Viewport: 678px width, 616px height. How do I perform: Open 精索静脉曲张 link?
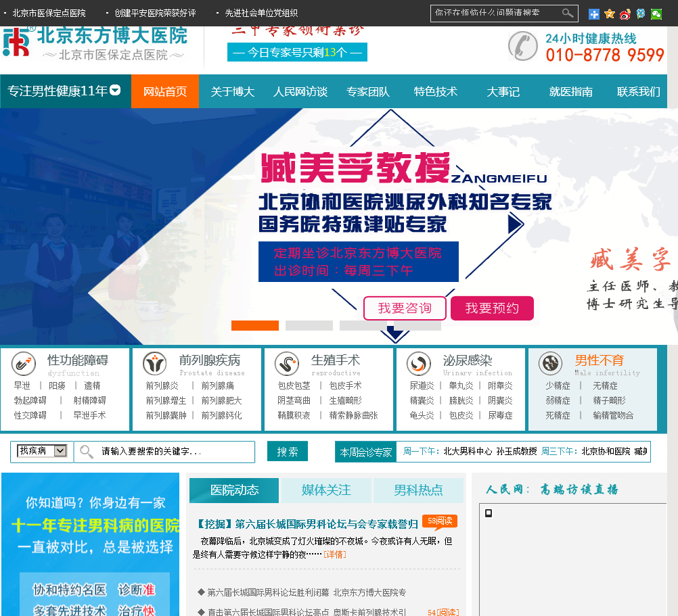pos(353,415)
